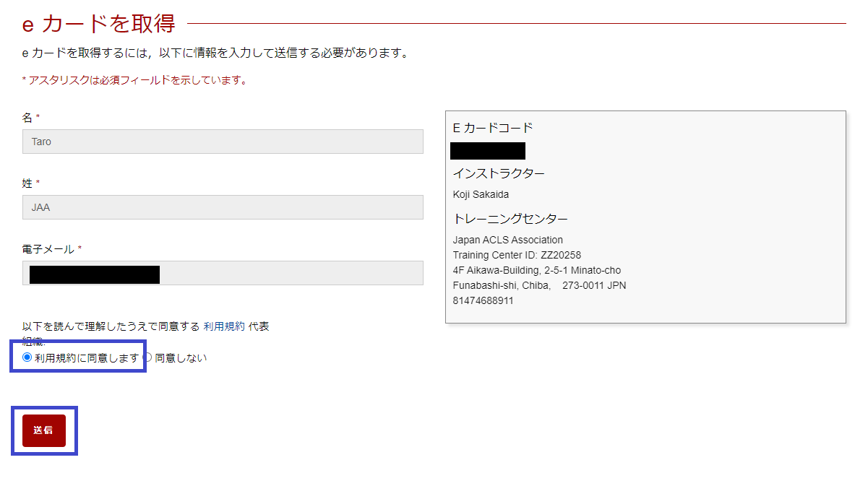Screen dimensions: 868x486
Task: Click the phone number 81474688911
Action: pyautogui.click(x=483, y=300)
